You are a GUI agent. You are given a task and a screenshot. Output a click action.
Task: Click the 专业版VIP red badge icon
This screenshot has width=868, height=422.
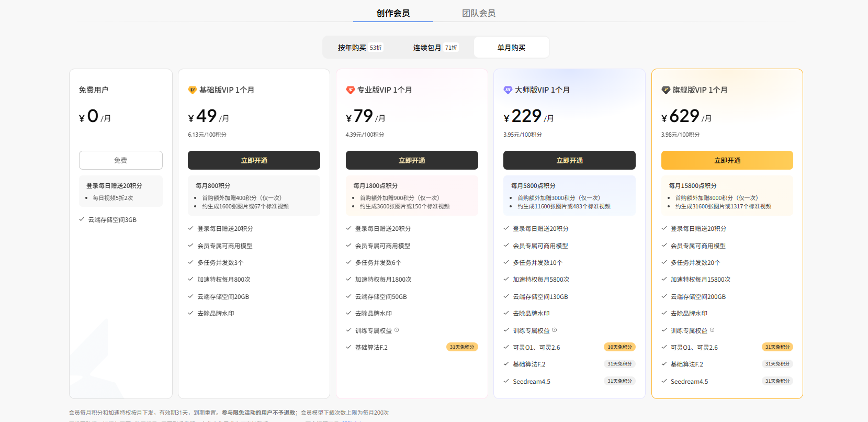coord(350,90)
